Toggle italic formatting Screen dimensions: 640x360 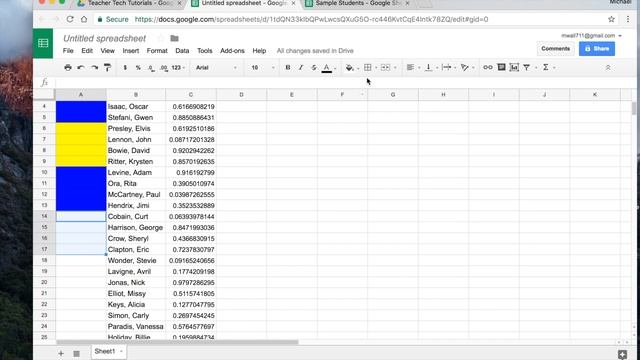(301, 68)
